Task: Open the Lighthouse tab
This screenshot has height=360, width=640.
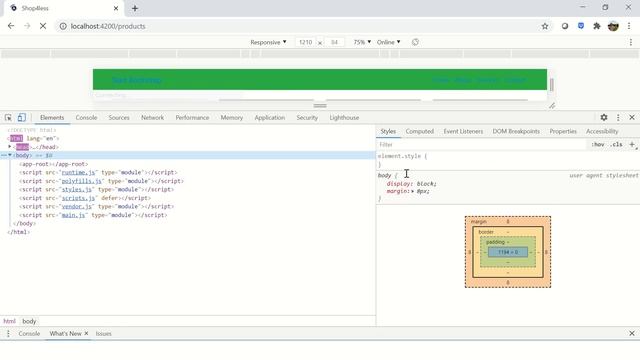Action: tap(344, 118)
